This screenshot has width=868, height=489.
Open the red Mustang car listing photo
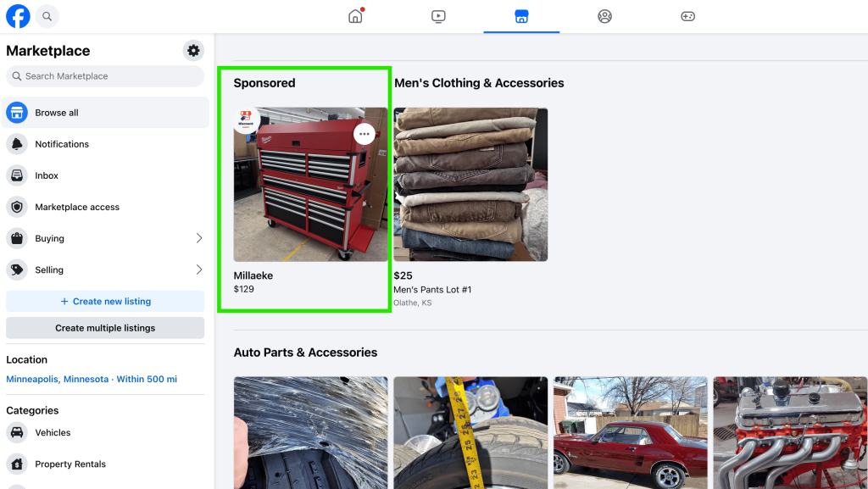pos(630,432)
